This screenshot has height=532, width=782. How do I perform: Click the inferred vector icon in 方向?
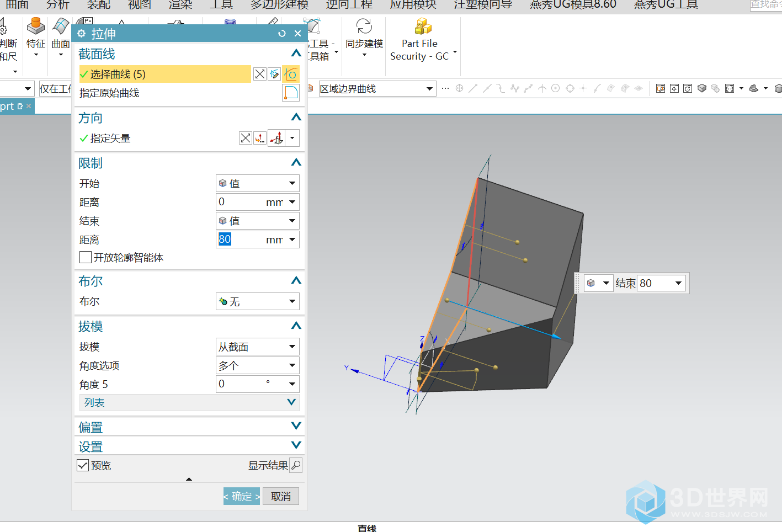(276, 138)
